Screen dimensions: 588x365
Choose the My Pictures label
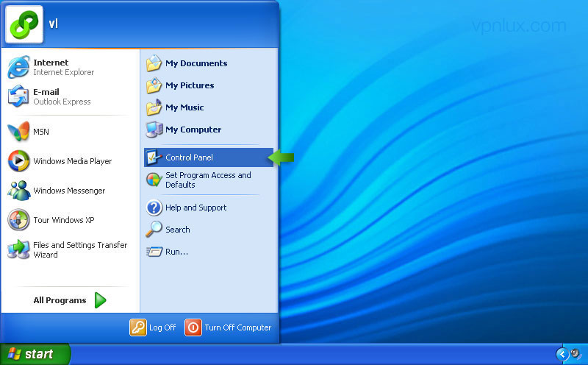[190, 85]
